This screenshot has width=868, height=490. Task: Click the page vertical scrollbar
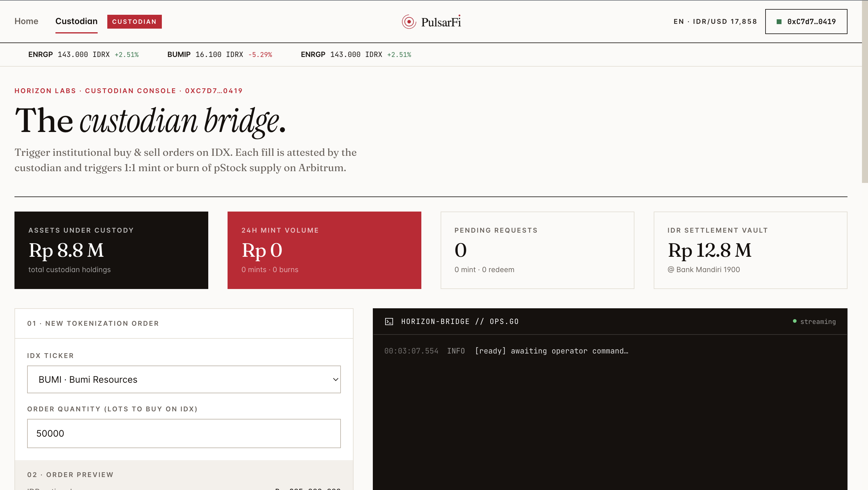(865, 91)
